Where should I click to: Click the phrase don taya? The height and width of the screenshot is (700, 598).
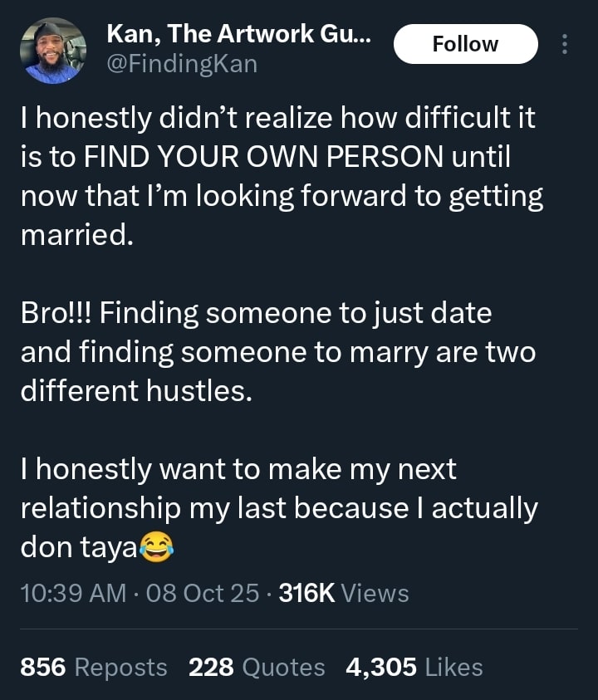click(81, 547)
